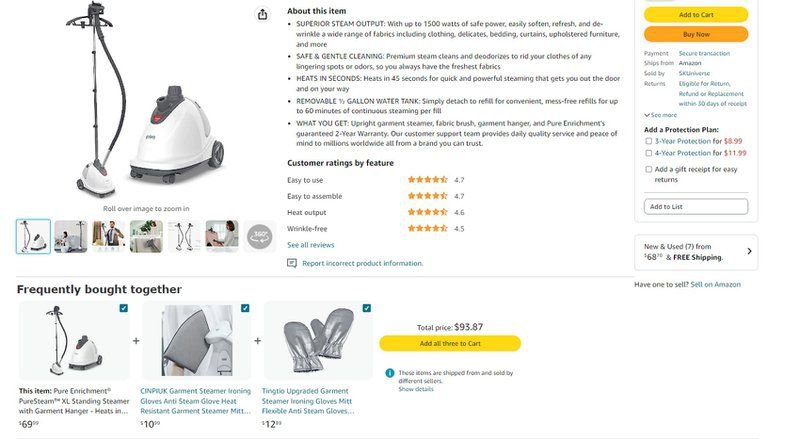Enable the 4-Year Protection checkbox
800x439 pixels.
[x=649, y=153]
